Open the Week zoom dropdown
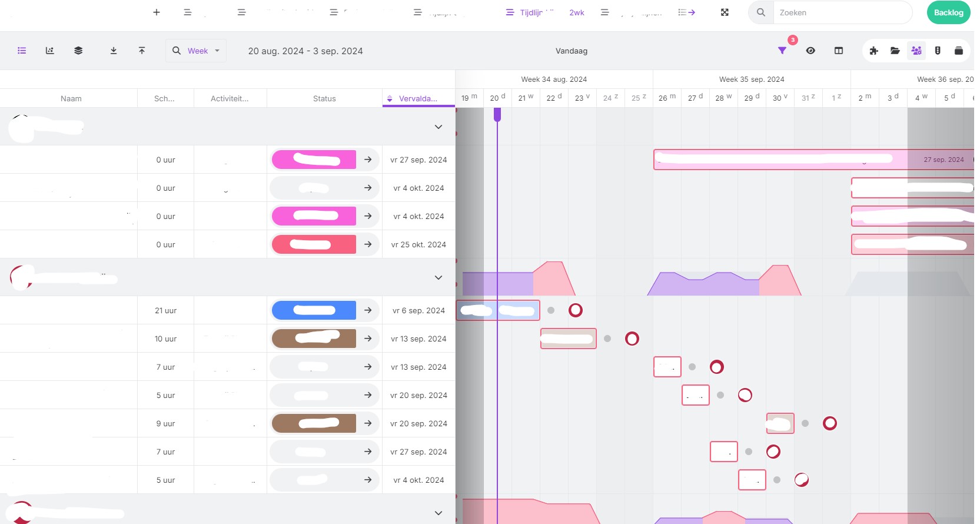 tap(197, 51)
